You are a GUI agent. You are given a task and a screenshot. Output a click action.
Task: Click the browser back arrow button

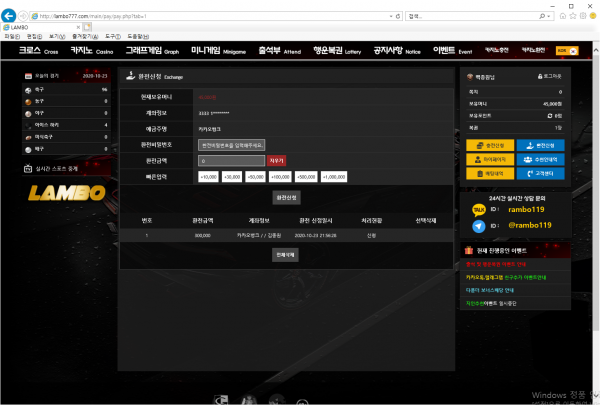point(8,16)
